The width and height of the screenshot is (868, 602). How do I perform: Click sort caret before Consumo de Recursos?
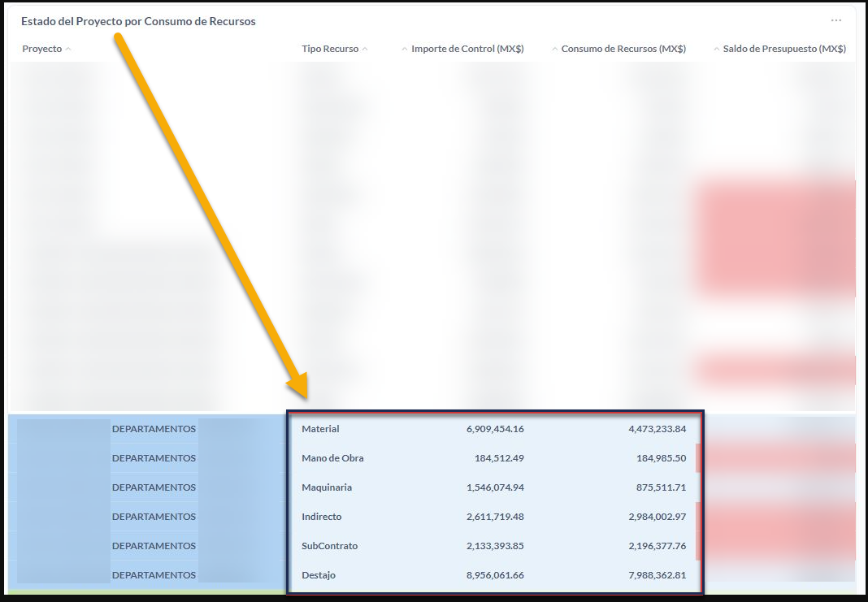[554, 50]
